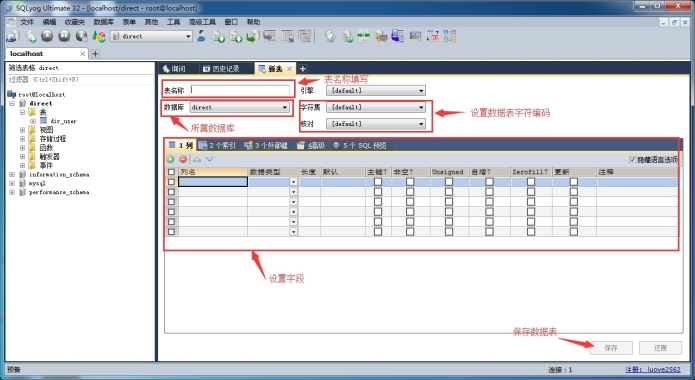Open the 引擎 engine dropdown
Screen dimensions: 695x380
(376, 90)
